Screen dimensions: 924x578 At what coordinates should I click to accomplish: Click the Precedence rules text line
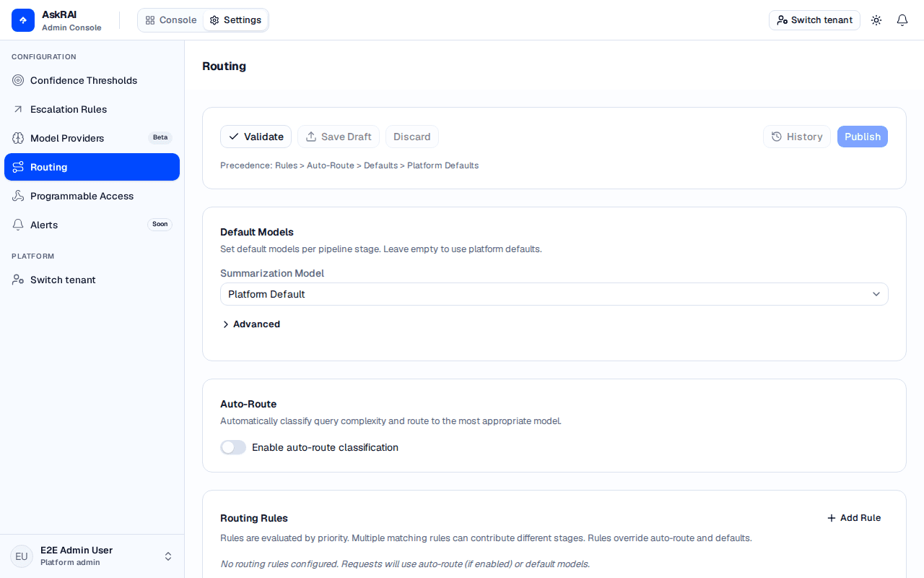[x=349, y=165]
